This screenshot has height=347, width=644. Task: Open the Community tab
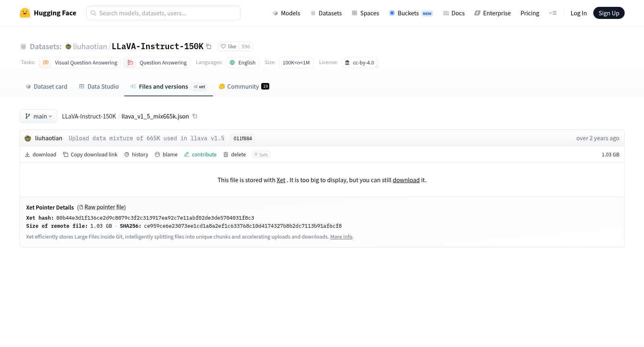[x=243, y=86]
